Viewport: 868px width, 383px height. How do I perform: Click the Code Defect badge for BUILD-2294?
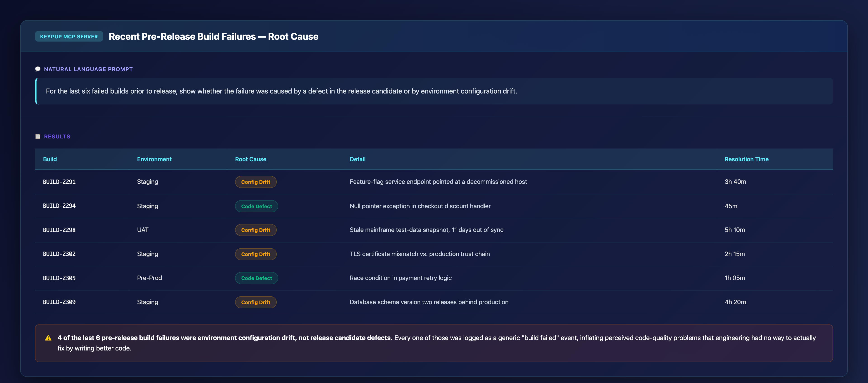click(256, 206)
